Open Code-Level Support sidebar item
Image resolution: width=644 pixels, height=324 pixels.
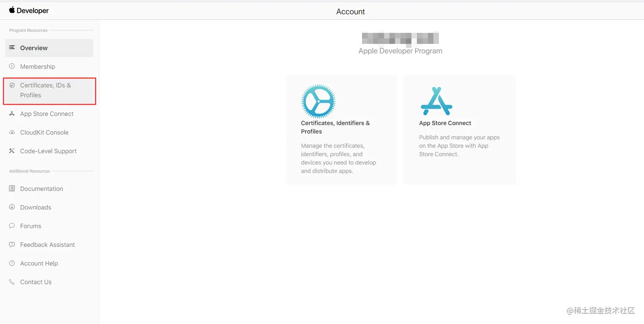[49, 151]
